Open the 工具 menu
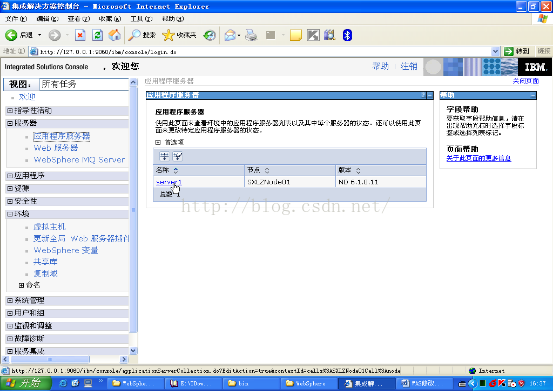 coord(141,19)
